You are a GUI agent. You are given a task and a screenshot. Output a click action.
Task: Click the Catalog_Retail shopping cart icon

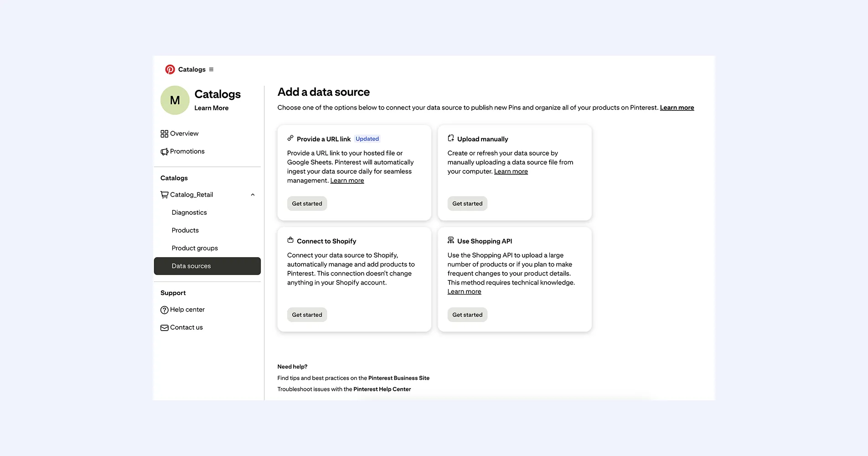(x=165, y=194)
